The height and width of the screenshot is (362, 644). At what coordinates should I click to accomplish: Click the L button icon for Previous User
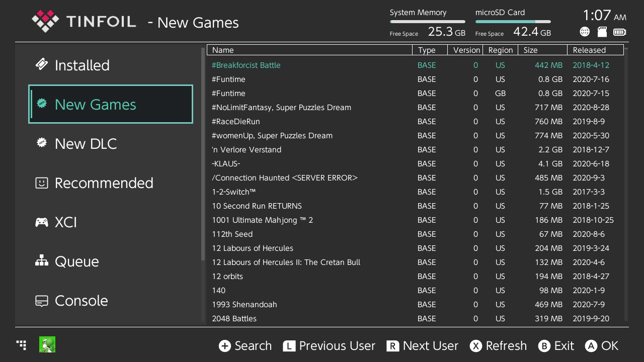[x=289, y=346]
